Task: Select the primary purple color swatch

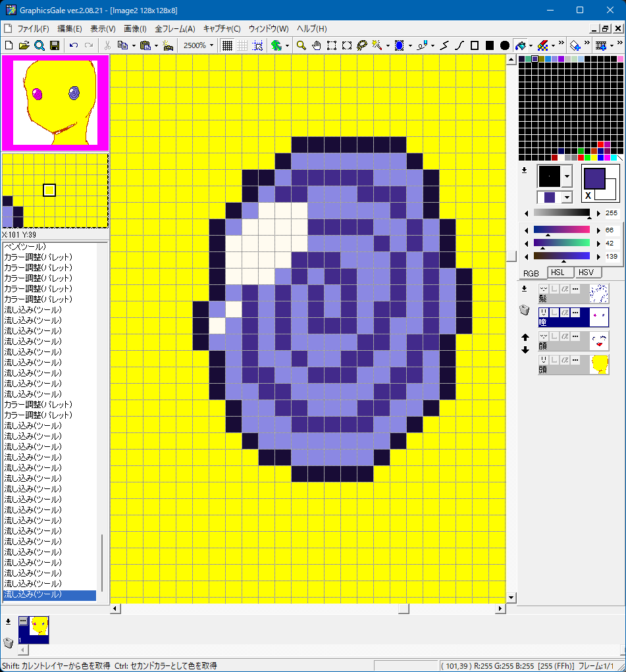Action: [x=594, y=178]
